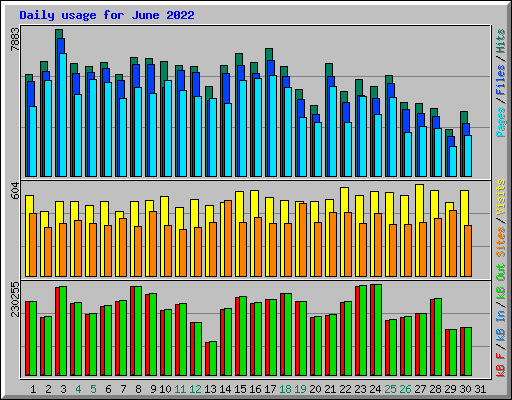Click the green weekend day label 12
This screenshot has height=400, width=512.
195,389
